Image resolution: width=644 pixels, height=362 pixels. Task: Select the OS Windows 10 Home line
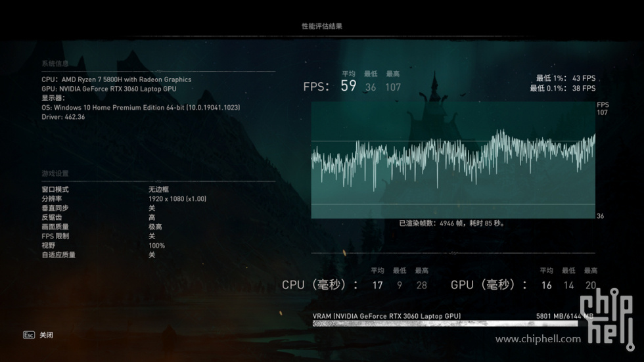coord(141,108)
